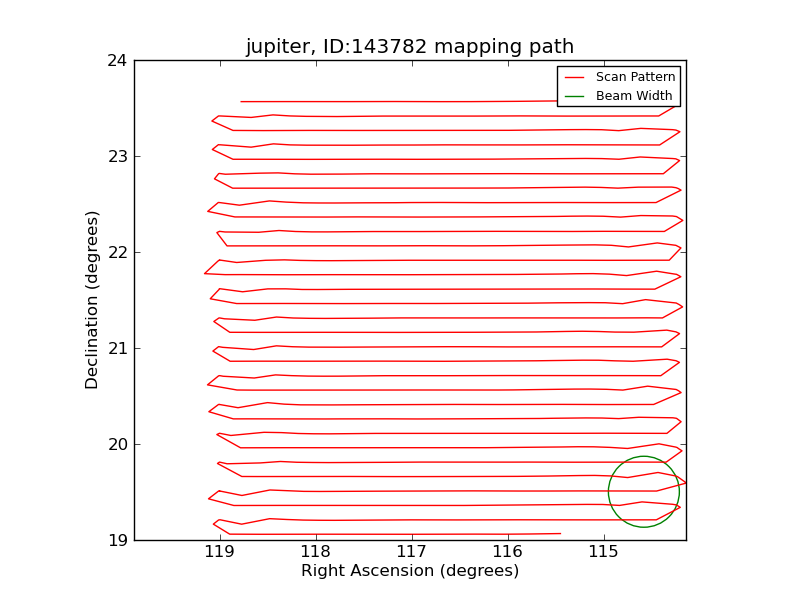The image size is (800, 600).
Task: Click the 'Scan Pattern' legend label
Action: pyautogui.click(x=635, y=77)
